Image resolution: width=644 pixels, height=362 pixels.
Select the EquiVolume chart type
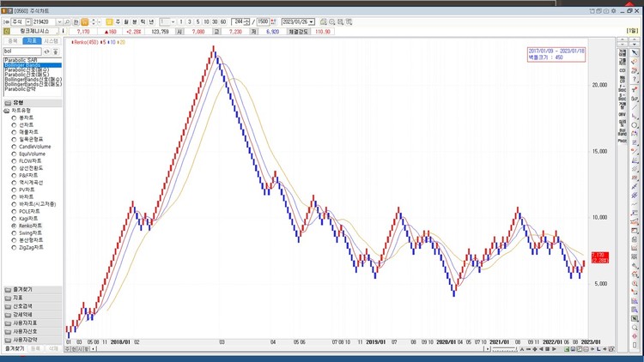point(28,154)
